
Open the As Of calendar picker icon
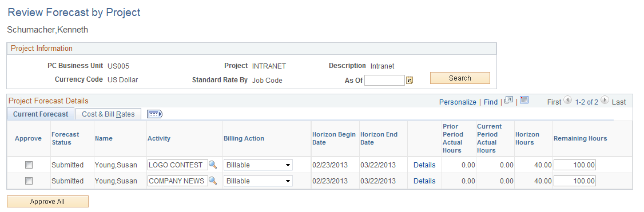409,81
